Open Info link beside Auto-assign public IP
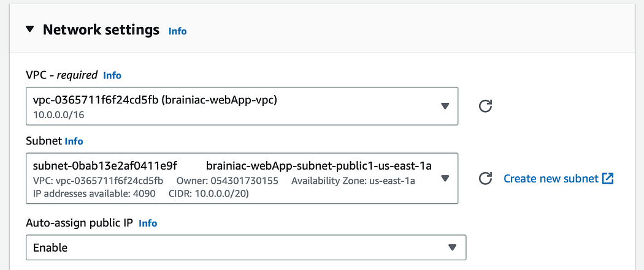The height and width of the screenshot is (270, 644). click(x=148, y=223)
